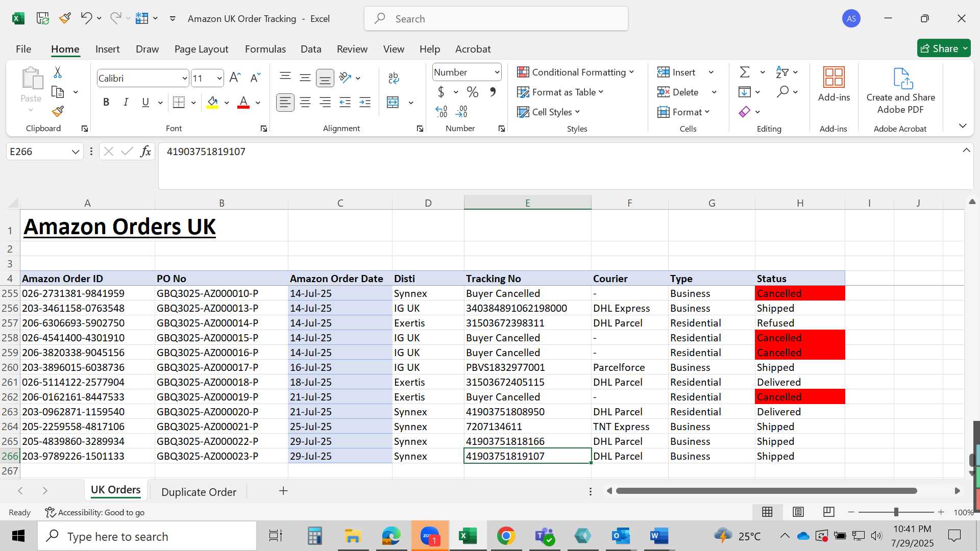Switch to Page Layout view icon

798,512
